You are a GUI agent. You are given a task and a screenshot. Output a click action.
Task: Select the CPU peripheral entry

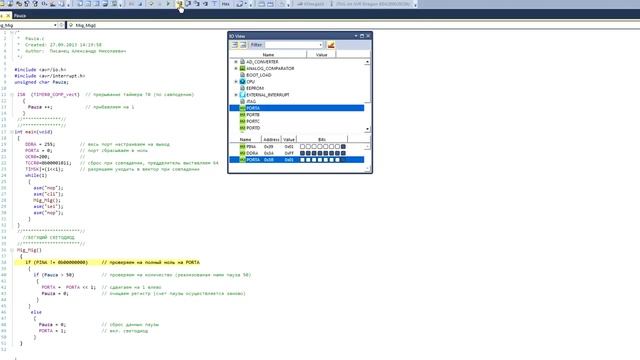point(250,82)
